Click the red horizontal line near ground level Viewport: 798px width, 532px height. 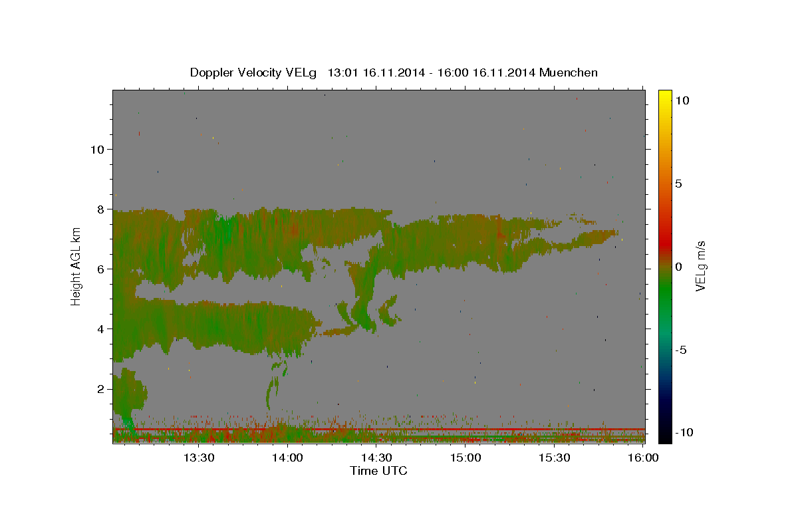(x=379, y=430)
